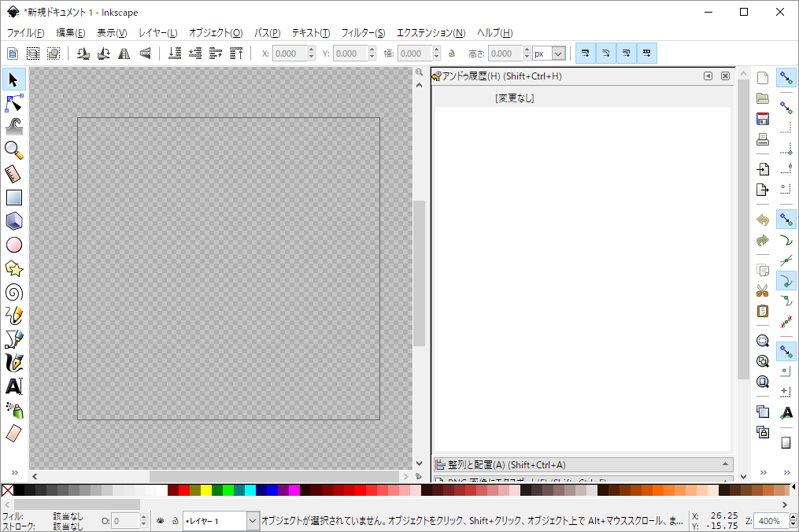Select the Spiral tool
799x532 pixels.
[x=13, y=293]
